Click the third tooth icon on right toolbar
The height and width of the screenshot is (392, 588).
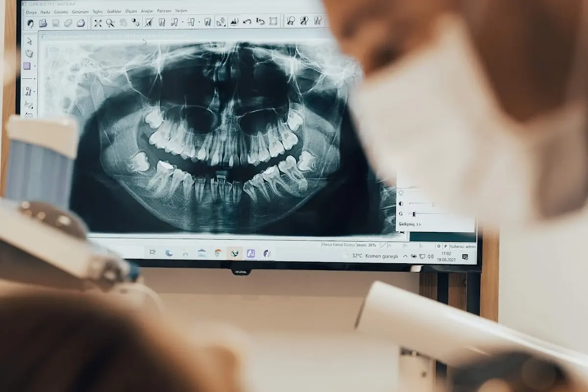pos(318,21)
